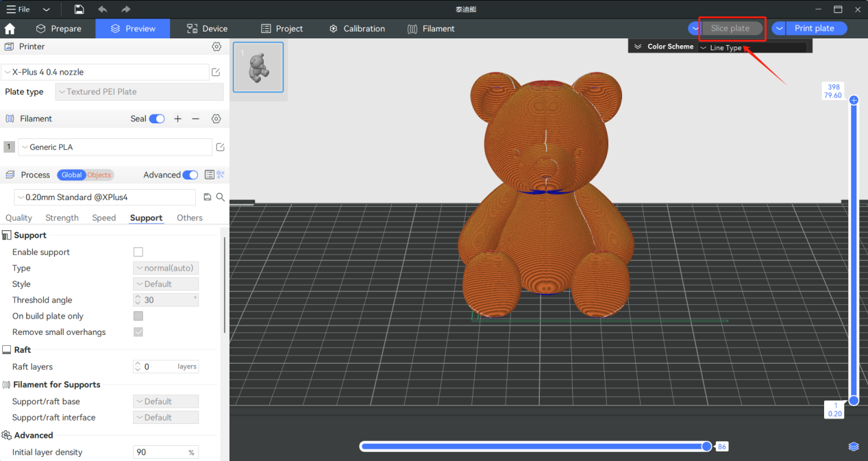Screen dimensions: 868x461
Task: Open the printer preset dropdown
Action: 105,72
